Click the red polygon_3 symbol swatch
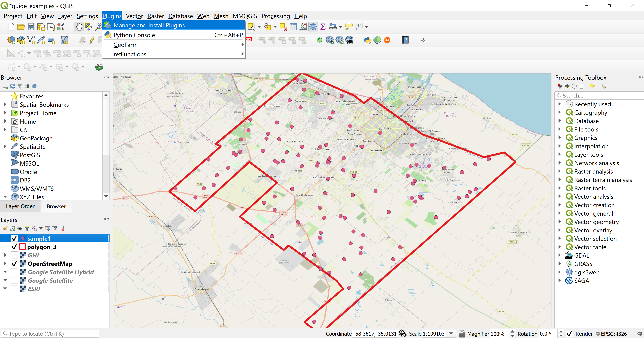The height and width of the screenshot is (338, 644). click(x=23, y=247)
